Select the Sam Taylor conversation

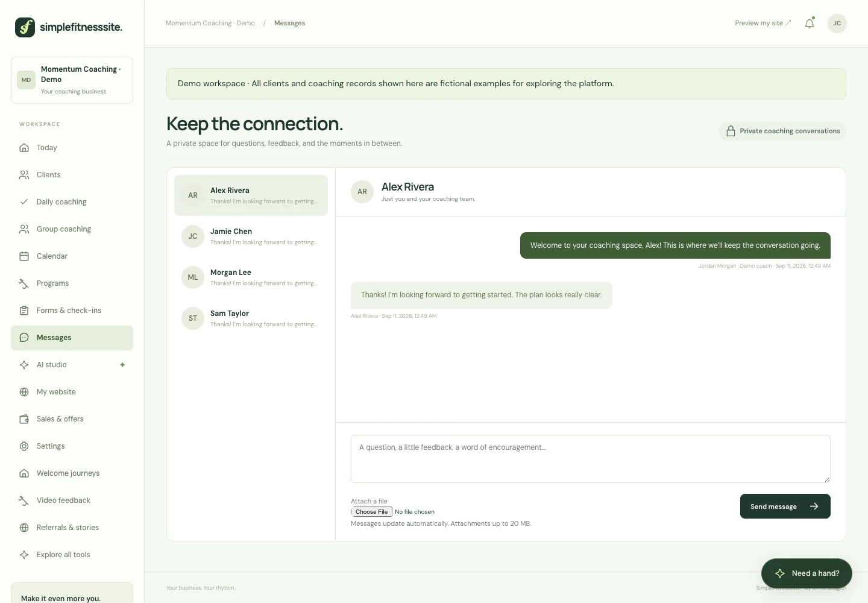(251, 318)
